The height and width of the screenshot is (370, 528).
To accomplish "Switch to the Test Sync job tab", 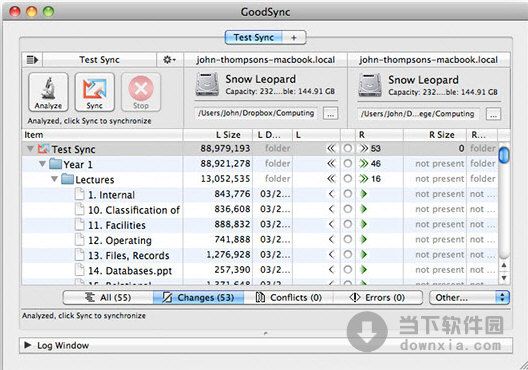I will (254, 37).
